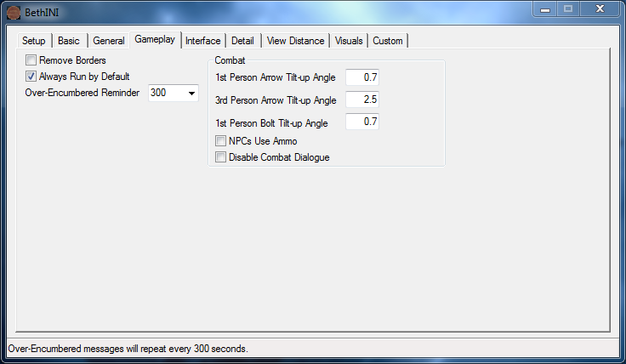Minimize the BethINI window
This screenshot has height=364, width=626.
tap(545, 9)
